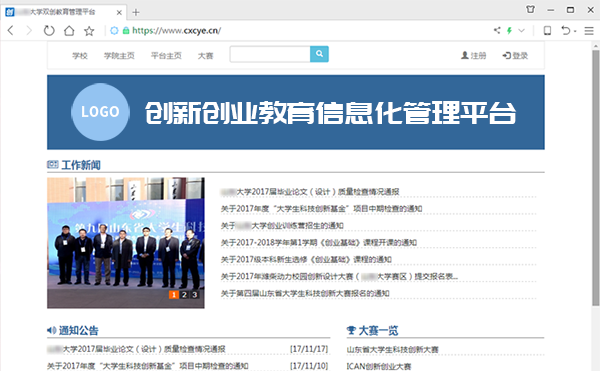Open the share icon in address bar
Image resolution: width=600 pixels, height=371 pixels.
coord(497,30)
